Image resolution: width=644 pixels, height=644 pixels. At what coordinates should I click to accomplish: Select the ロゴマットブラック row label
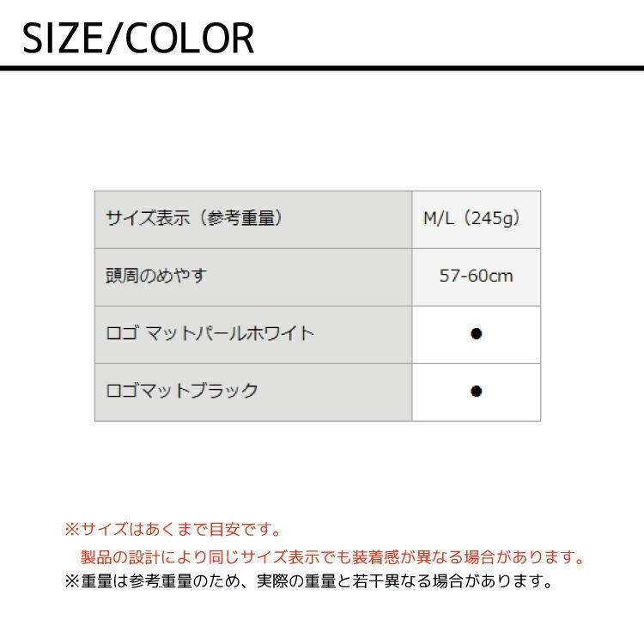tap(181, 391)
